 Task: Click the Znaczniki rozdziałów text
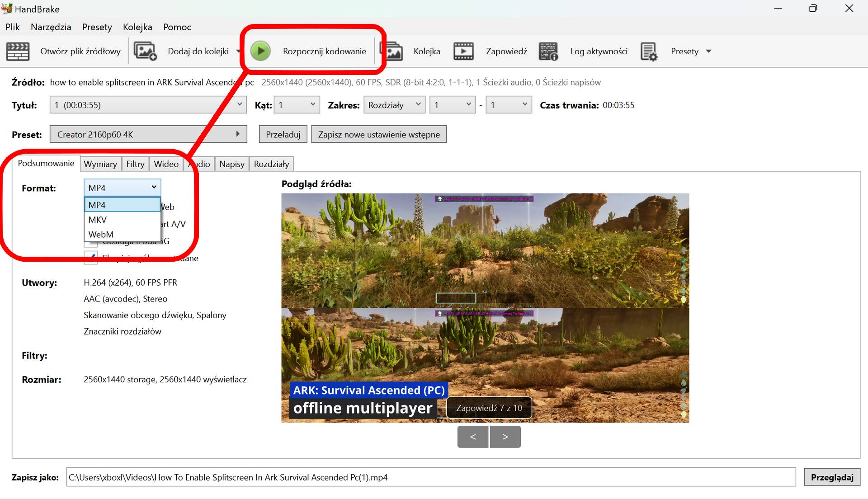pyautogui.click(x=122, y=331)
